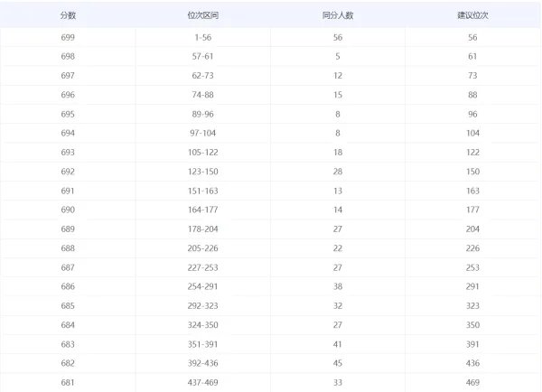This screenshot has width=542, height=392.
Task: Select the rank range cell 97-104
Action: point(202,133)
